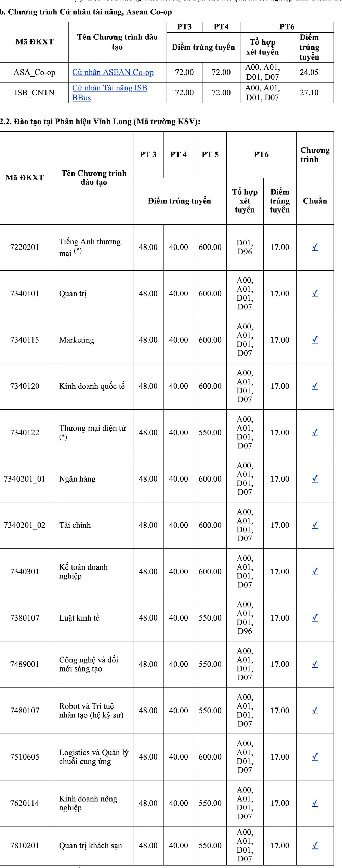Click the Chuẩn checkmark for Tài chính
The width and height of the screenshot is (342, 868).
tap(315, 525)
